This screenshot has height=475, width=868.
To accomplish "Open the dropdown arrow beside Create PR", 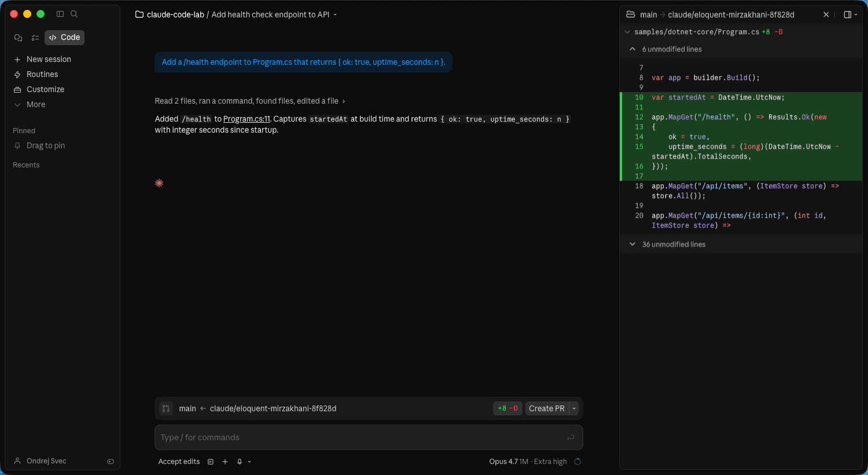I will click(573, 408).
